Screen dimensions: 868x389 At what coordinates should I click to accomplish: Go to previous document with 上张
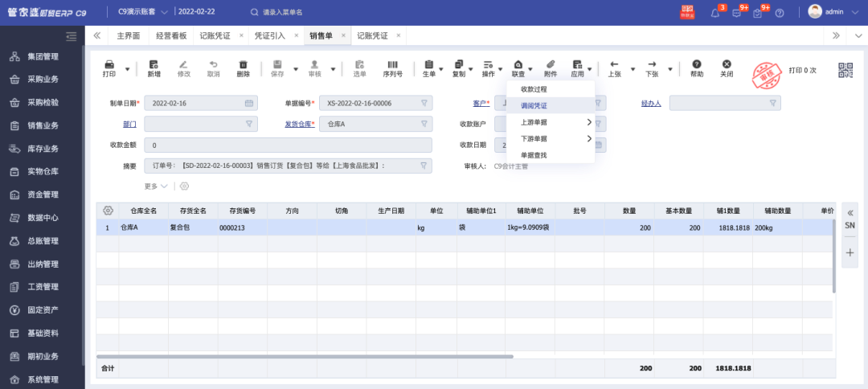614,68
